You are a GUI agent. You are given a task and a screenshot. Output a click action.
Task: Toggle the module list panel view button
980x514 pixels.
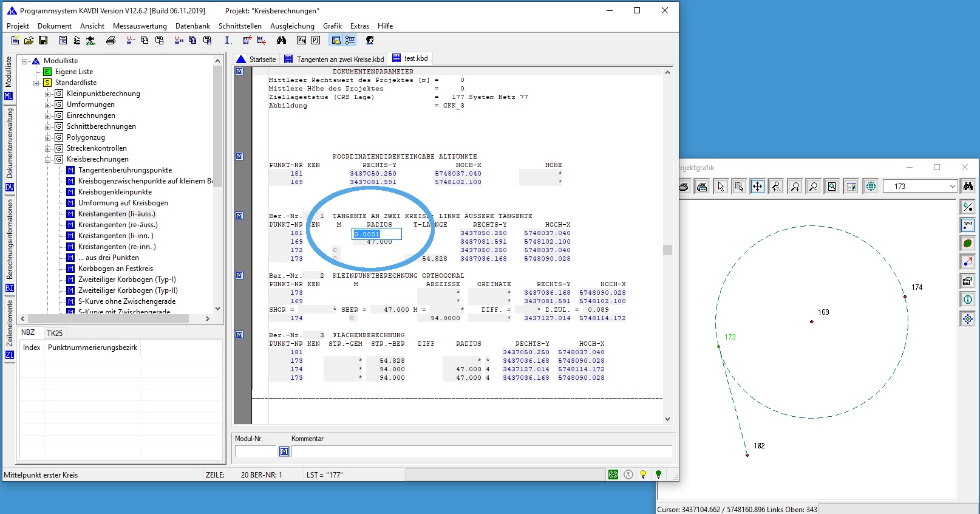coord(336,40)
